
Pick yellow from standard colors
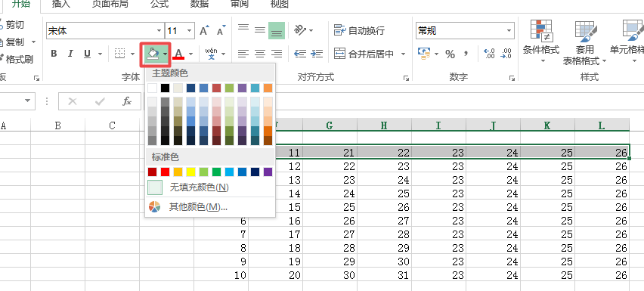191,172
